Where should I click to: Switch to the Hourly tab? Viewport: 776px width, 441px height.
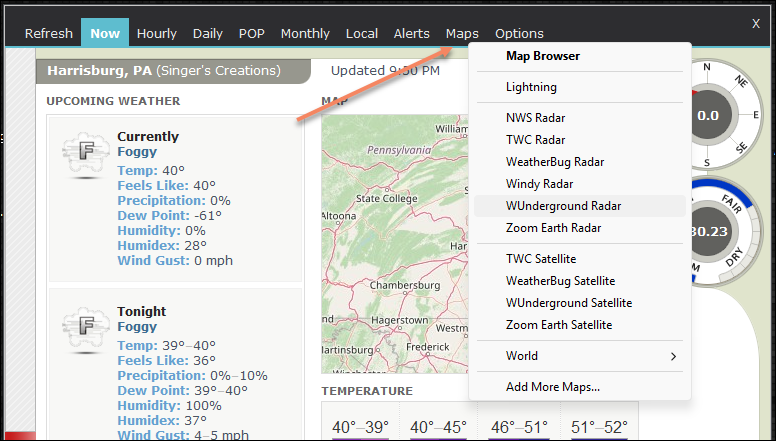pos(156,33)
